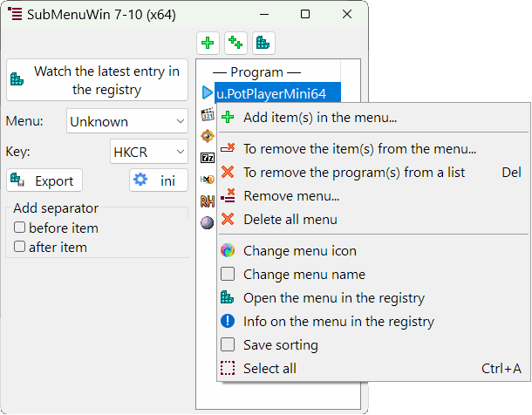
Task: Choose Open the menu in the registry
Action: 333,298
